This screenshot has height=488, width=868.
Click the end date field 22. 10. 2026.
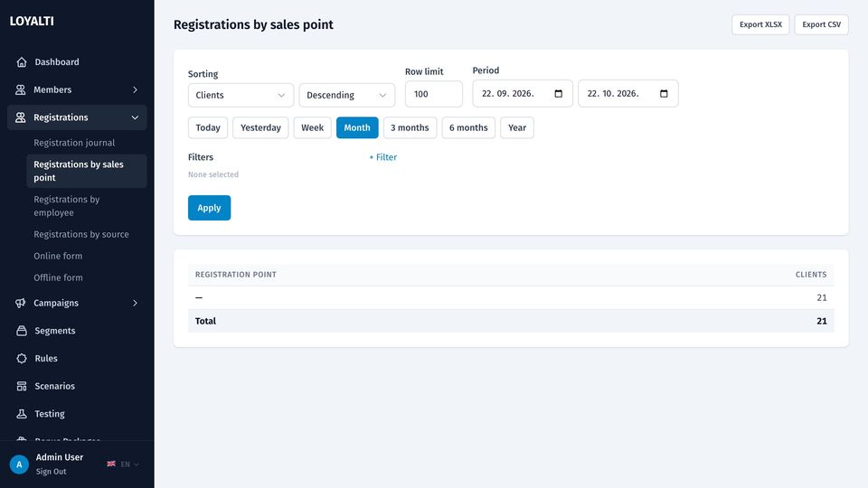(x=628, y=93)
